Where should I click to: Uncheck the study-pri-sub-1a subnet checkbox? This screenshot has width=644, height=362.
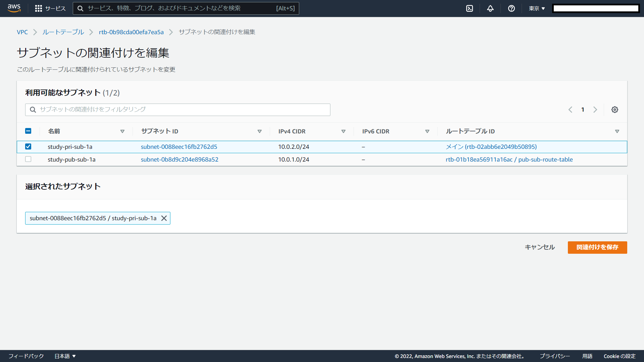pyautogui.click(x=28, y=146)
